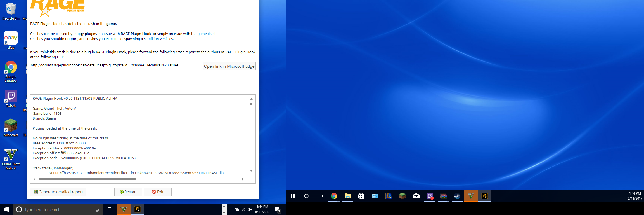Open link in Microsoft Edge
The width and height of the screenshot is (644, 215).
coord(229,66)
